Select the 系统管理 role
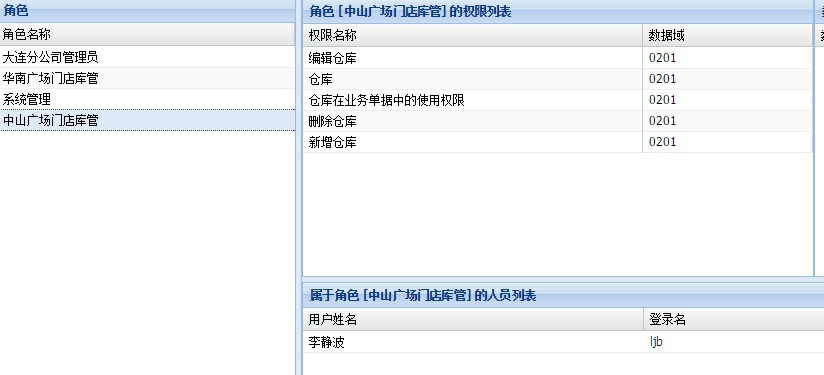The image size is (824, 375). [147, 99]
